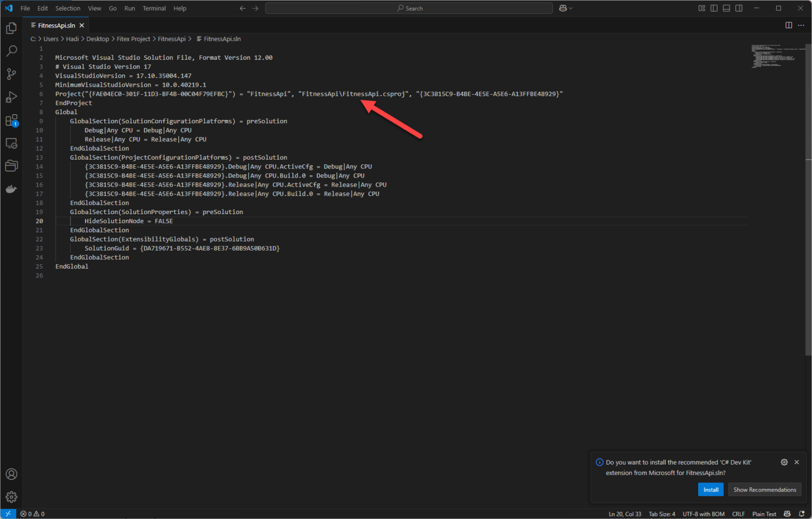The height and width of the screenshot is (519, 812).
Task: Click the Docker icon in the activity bar
Action: [x=11, y=189]
